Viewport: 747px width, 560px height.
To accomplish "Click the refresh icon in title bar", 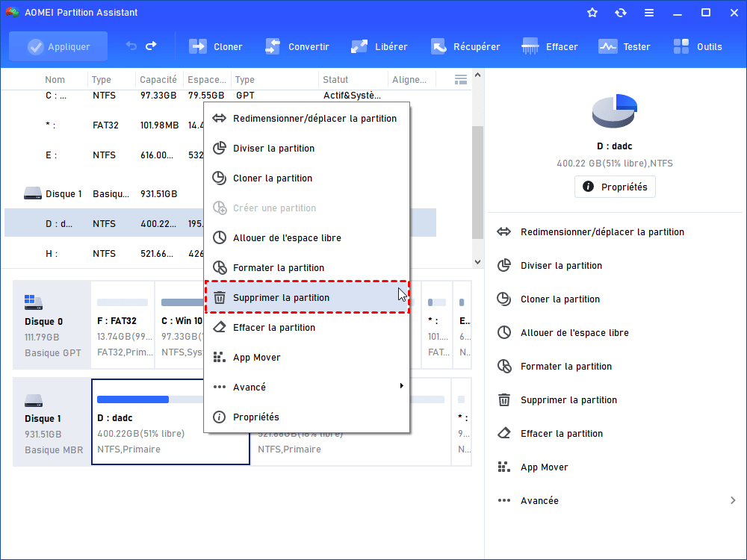I will (x=621, y=13).
